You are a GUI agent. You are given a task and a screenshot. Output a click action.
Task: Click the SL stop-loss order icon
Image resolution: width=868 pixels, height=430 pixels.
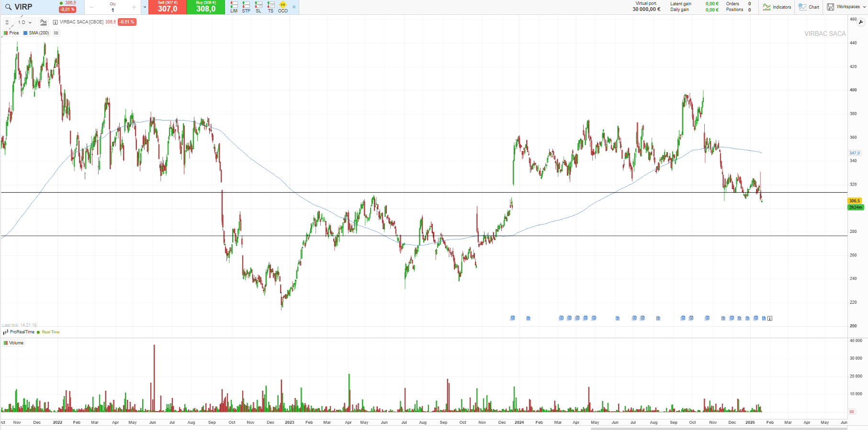tap(259, 7)
